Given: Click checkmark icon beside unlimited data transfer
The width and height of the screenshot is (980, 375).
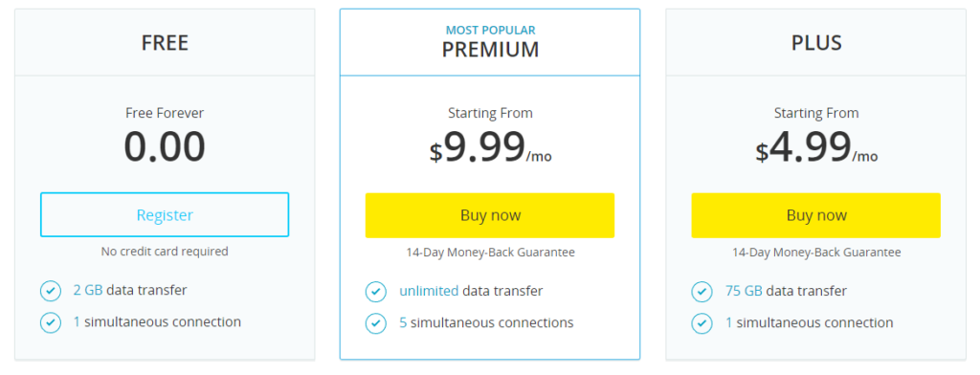Looking at the screenshot, I should tap(375, 291).
